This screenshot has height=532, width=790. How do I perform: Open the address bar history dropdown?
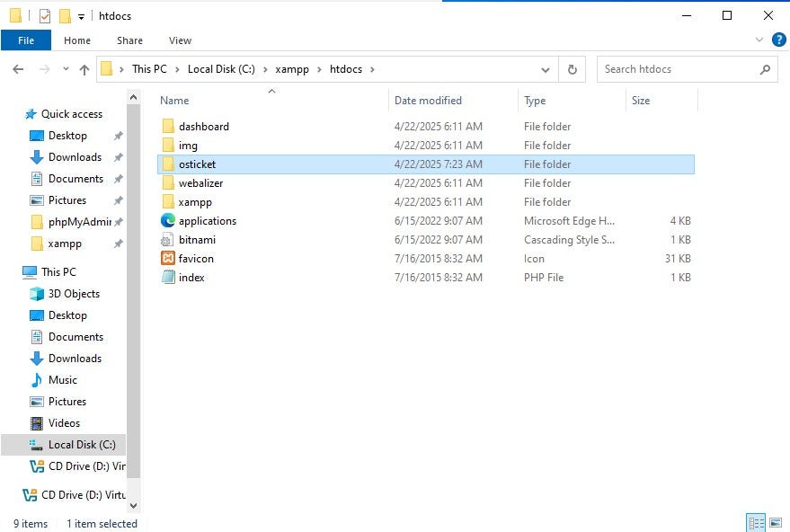(546, 69)
